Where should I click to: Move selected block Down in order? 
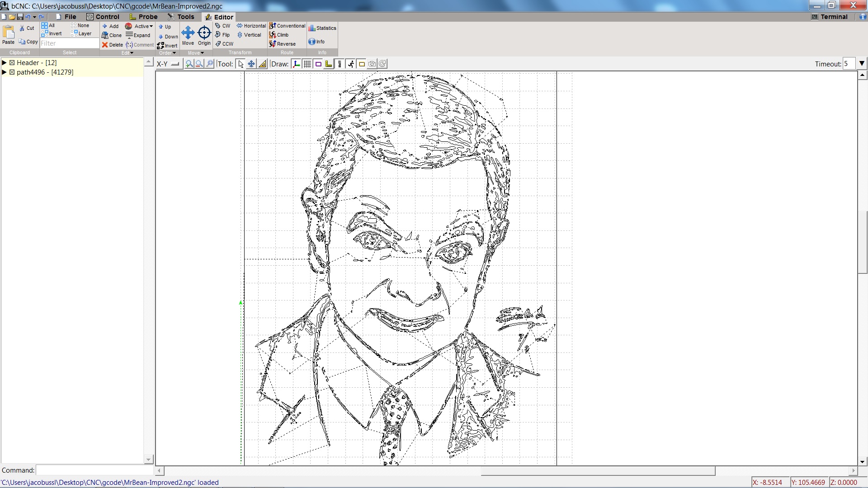(168, 37)
